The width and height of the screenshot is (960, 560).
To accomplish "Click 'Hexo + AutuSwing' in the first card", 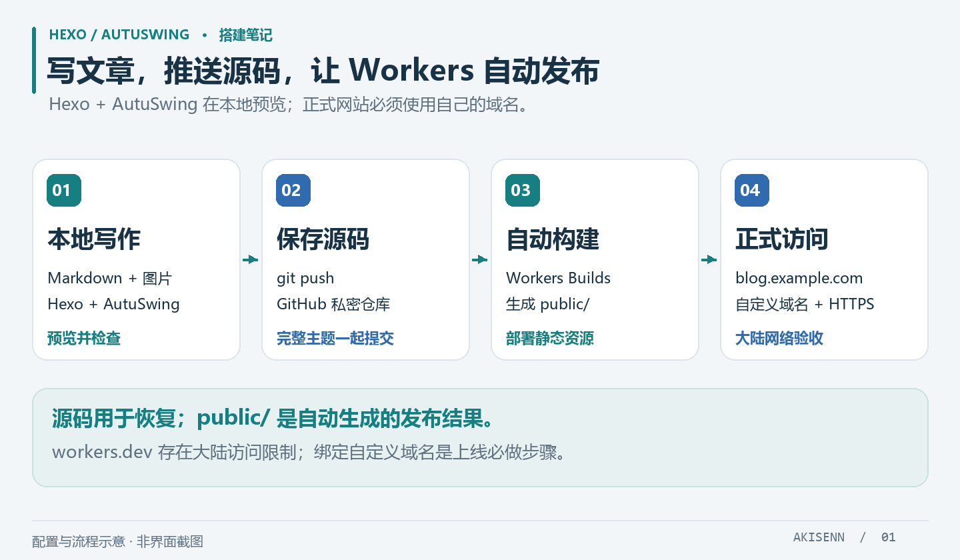I will [114, 304].
